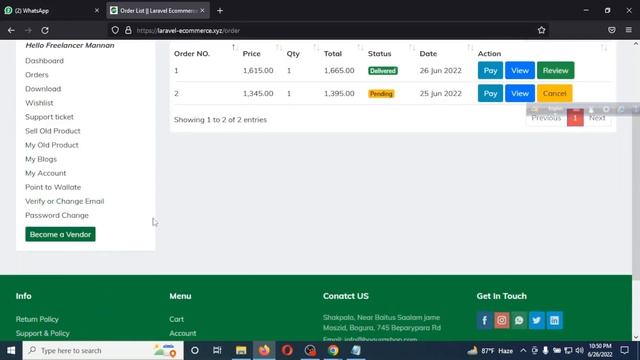Pay for order number 2
This screenshot has height=360, width=640.
click(490, 93)
